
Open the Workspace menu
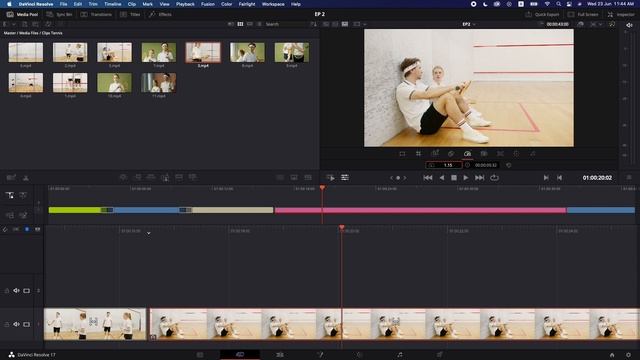273,4
